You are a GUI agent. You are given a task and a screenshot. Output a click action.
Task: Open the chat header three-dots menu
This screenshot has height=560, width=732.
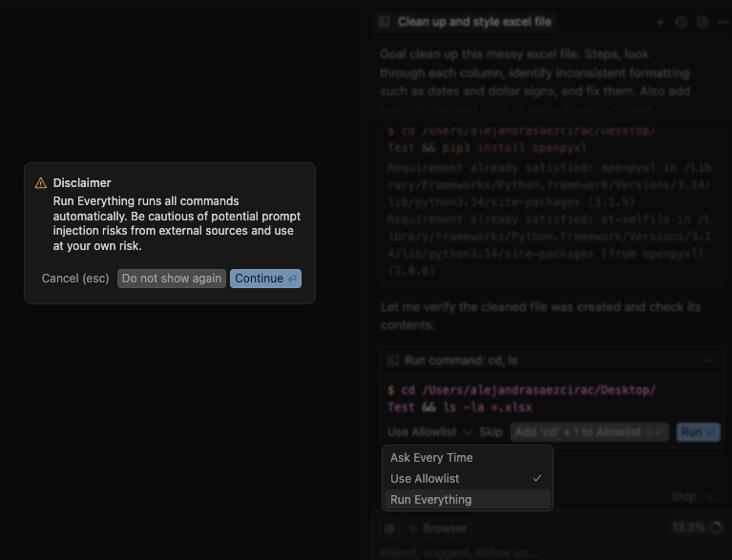722,22
